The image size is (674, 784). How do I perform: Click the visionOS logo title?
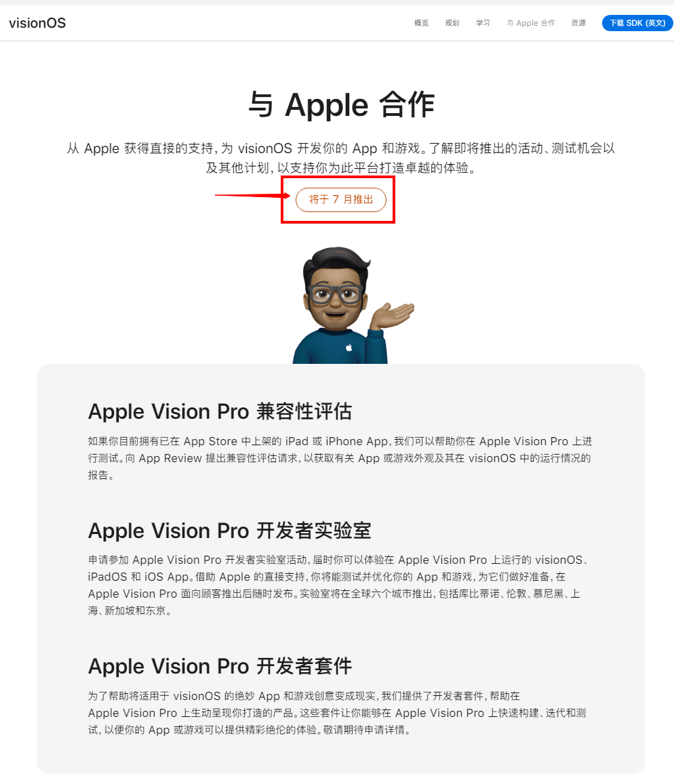37,23
